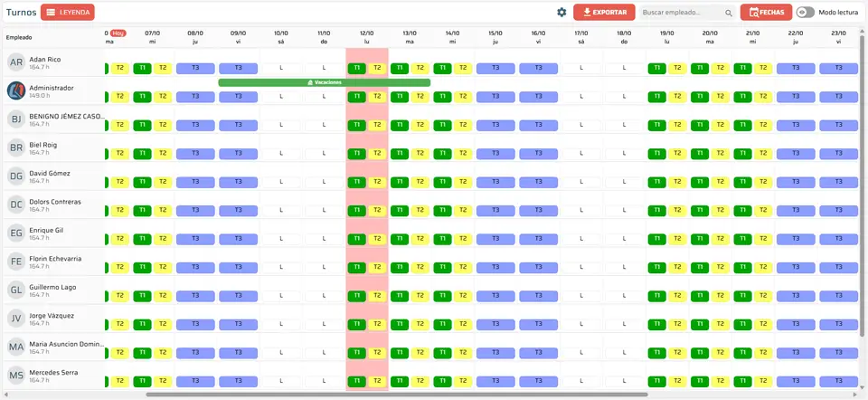Click Florin Echevarria's T3 shift on 23/10

tap(839, 268)
